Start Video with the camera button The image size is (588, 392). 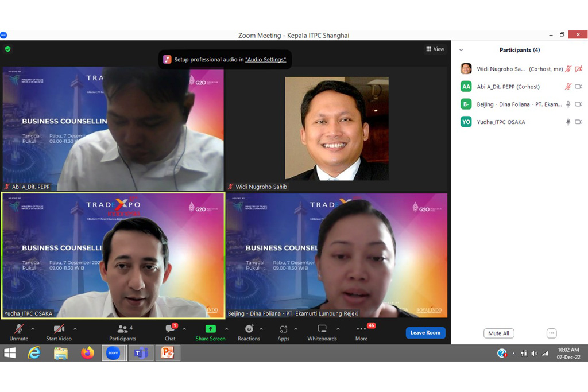[59, 332]
